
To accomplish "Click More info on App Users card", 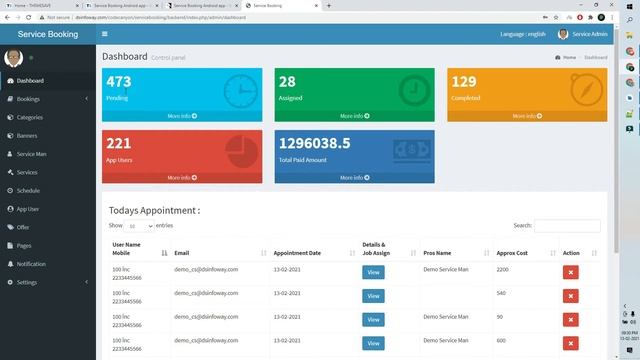I will pos(182,178).
